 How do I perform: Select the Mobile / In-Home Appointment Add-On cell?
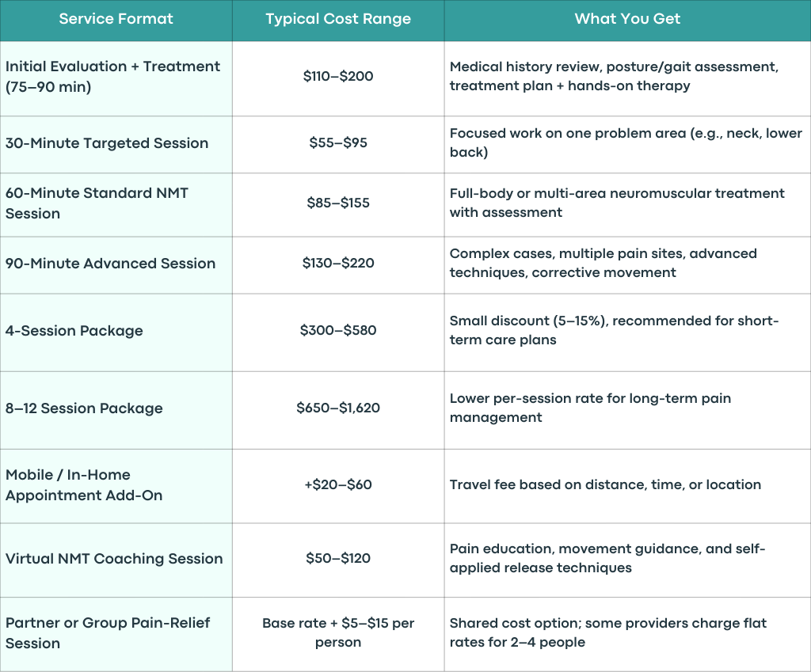[116, 486]
